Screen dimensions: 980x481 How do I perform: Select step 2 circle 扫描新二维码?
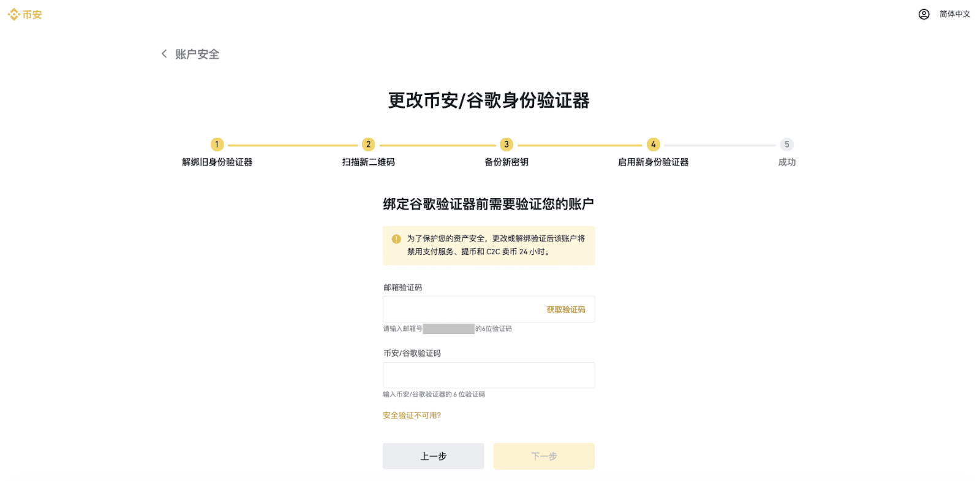(x=368, y=145)
